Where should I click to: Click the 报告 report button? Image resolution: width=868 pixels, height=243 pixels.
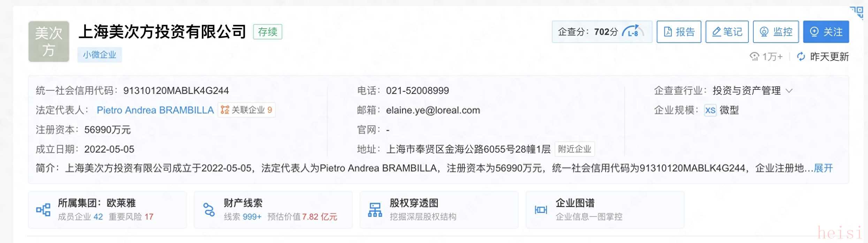[x=679, y=32]
